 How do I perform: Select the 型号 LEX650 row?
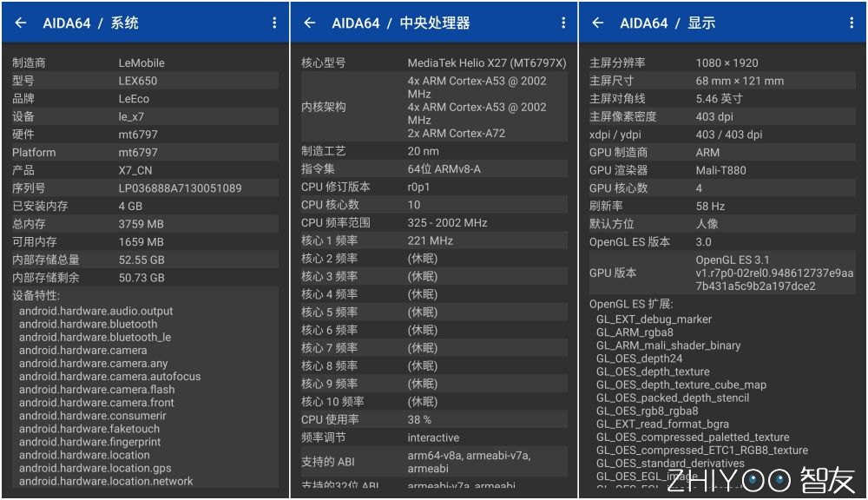coord(145,80)
